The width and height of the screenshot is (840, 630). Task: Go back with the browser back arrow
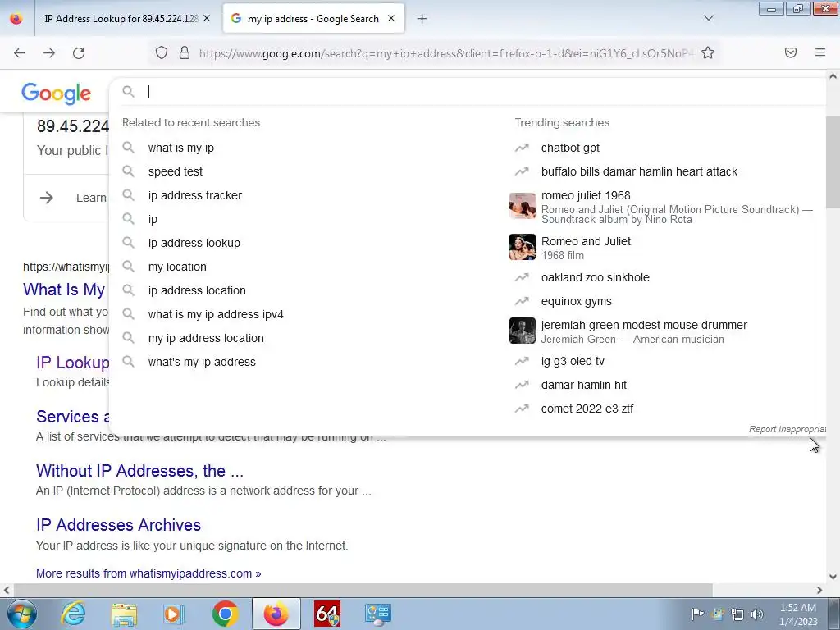point(20,53)
